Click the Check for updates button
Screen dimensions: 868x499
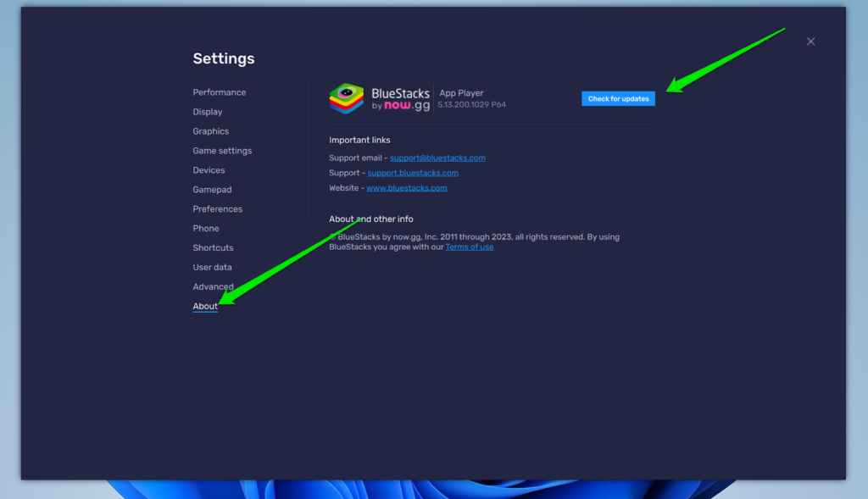(x=618, y=98)
